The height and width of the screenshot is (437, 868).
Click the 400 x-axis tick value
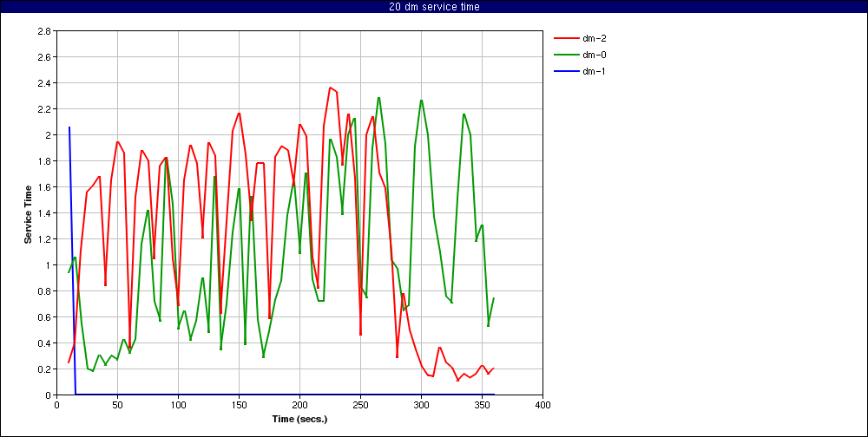[542, 405]
